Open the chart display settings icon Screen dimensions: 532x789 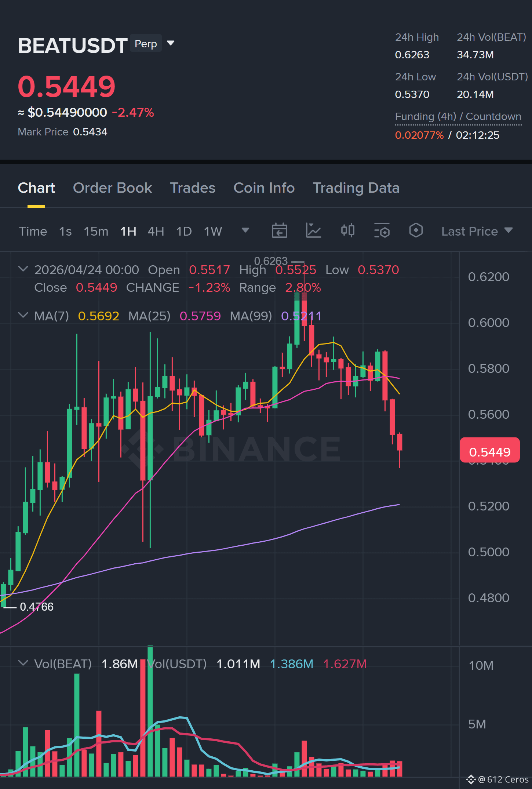(382, 231)
